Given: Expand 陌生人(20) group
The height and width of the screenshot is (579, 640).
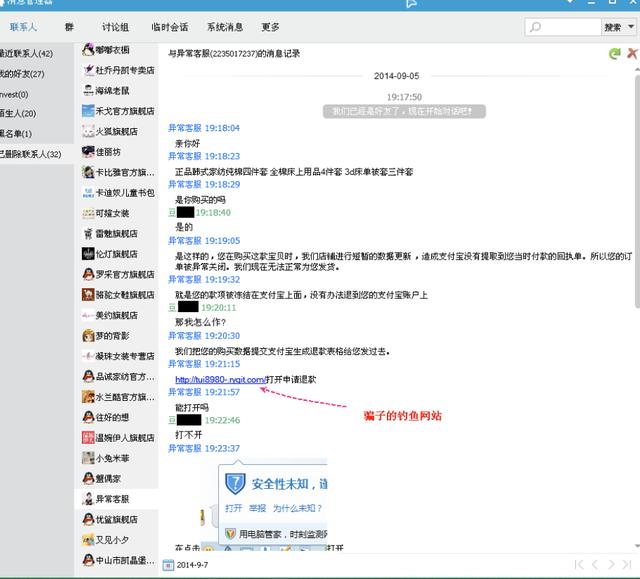Looking at the screenshot, I should point(37,113).
